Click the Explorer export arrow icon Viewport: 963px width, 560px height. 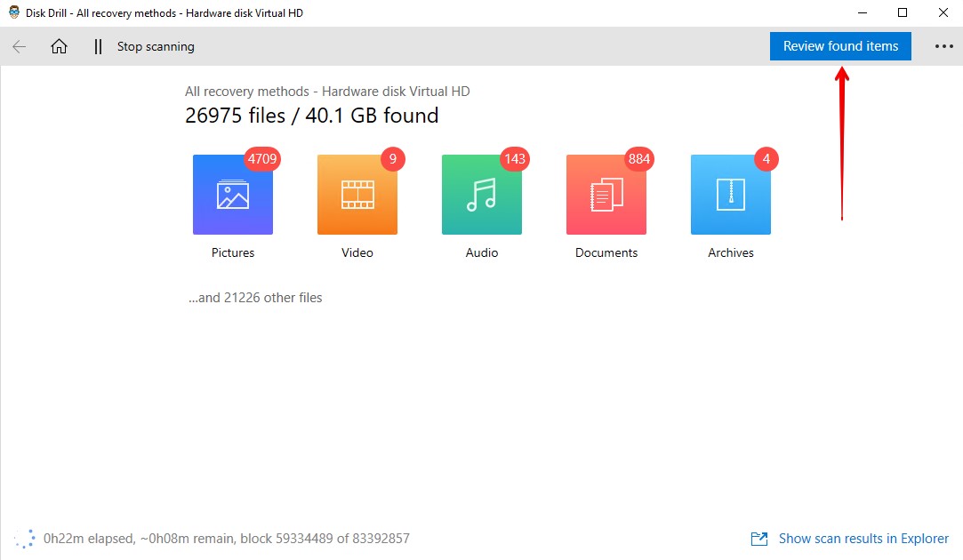click(759, 539)
